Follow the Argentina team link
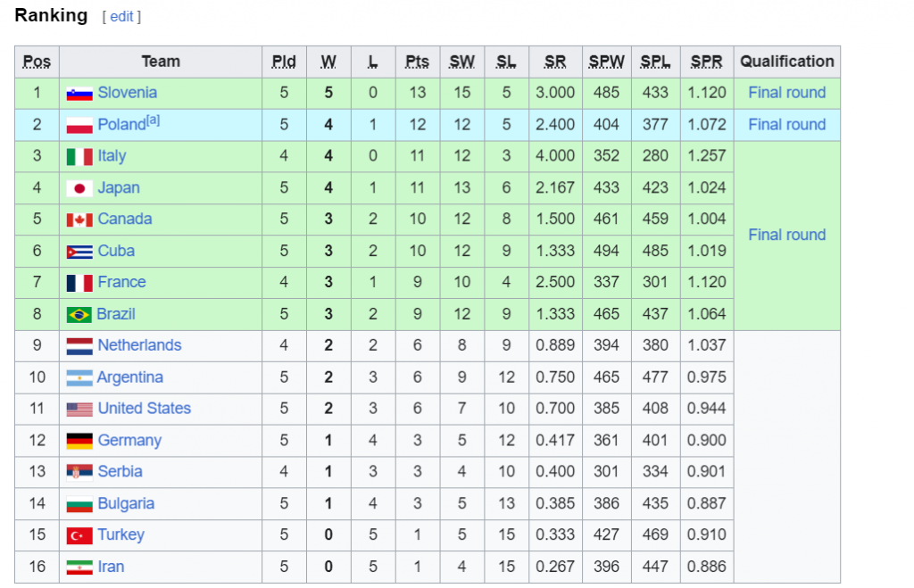 pyautogui.click(x=130, y=377)
